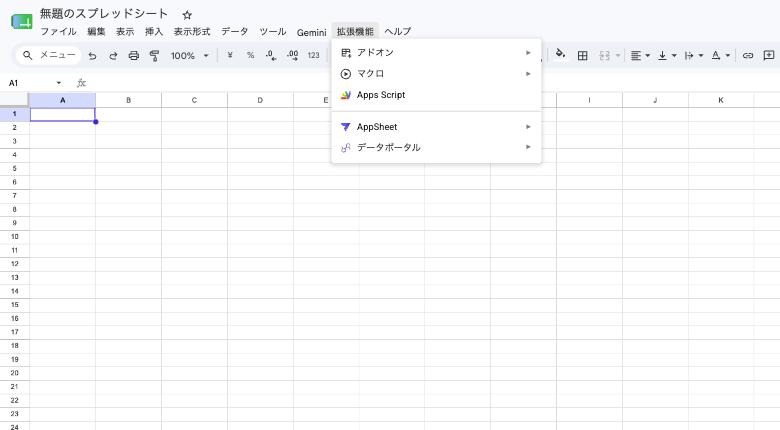This screenshot has width=780, height=430.
Task: Click the メニュー search box
Action: click(49, 55)
